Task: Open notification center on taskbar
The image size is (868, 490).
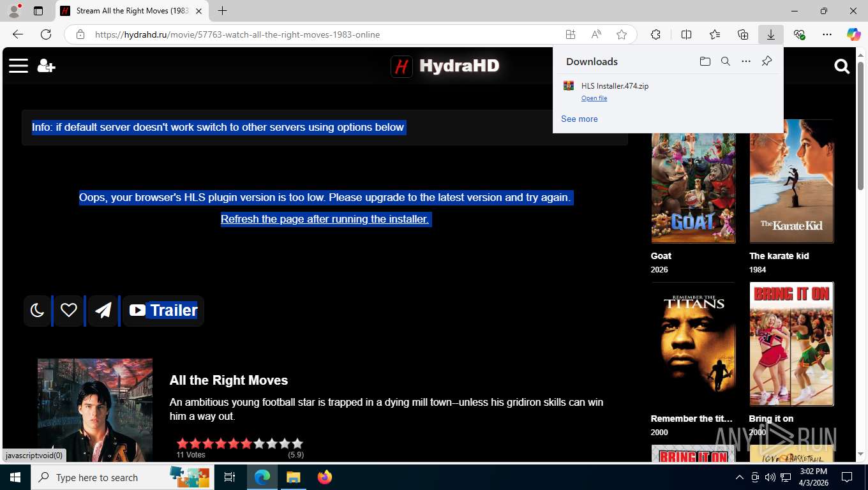Action: [x=847, y=477]
